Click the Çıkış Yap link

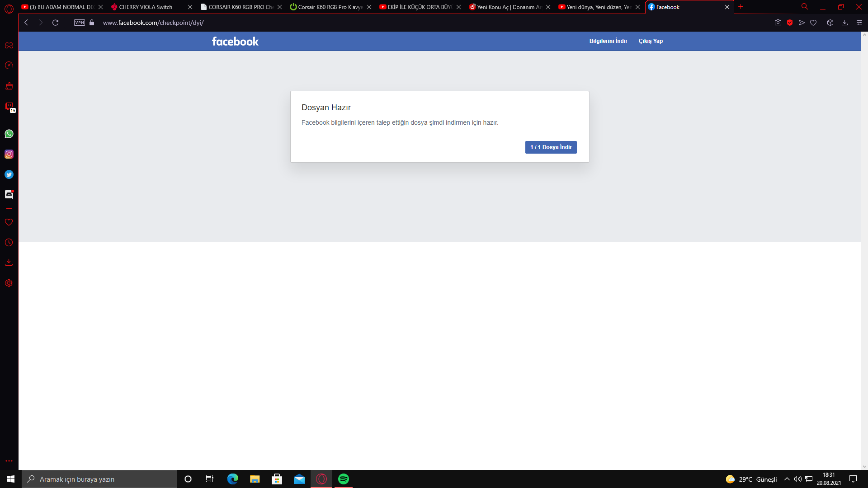[651, 41]
